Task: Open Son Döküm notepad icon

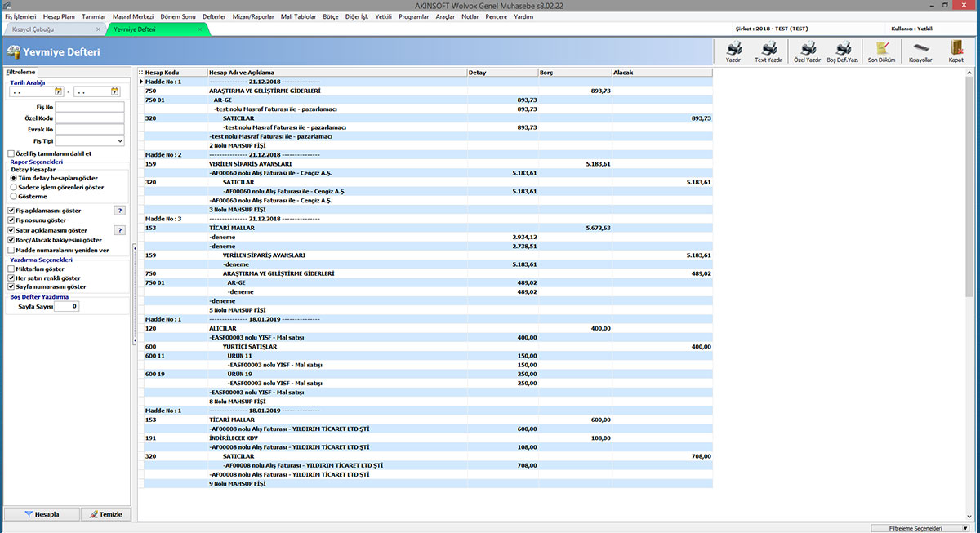Action: [883, 49]
